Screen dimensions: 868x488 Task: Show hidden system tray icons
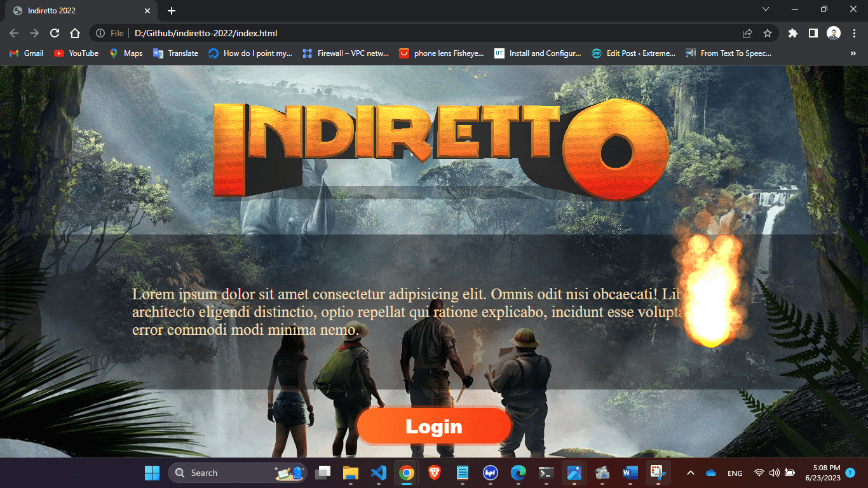[x=691, y=473]
